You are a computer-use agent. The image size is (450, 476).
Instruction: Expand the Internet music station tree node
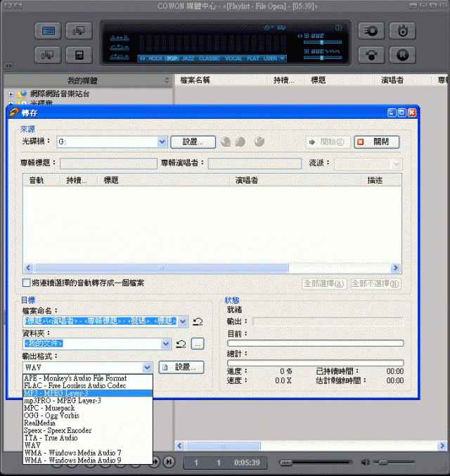click(x=11, y=94)
